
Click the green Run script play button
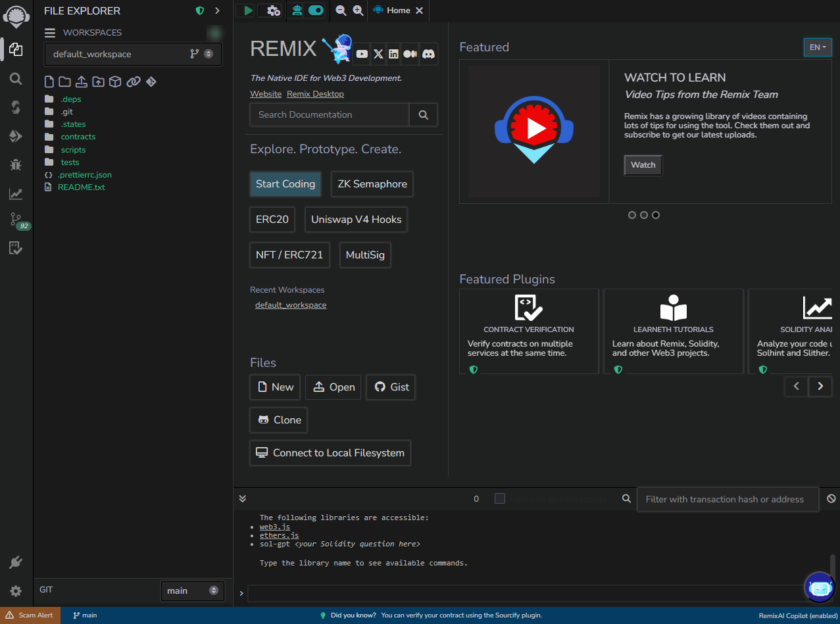pyautogui.click(x=247, y=11)
